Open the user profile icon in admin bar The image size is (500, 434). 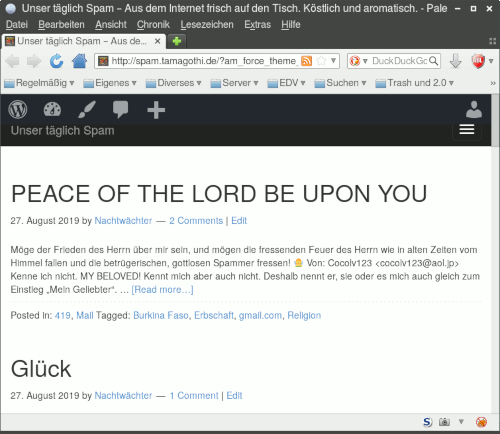(x=474, y=109)
